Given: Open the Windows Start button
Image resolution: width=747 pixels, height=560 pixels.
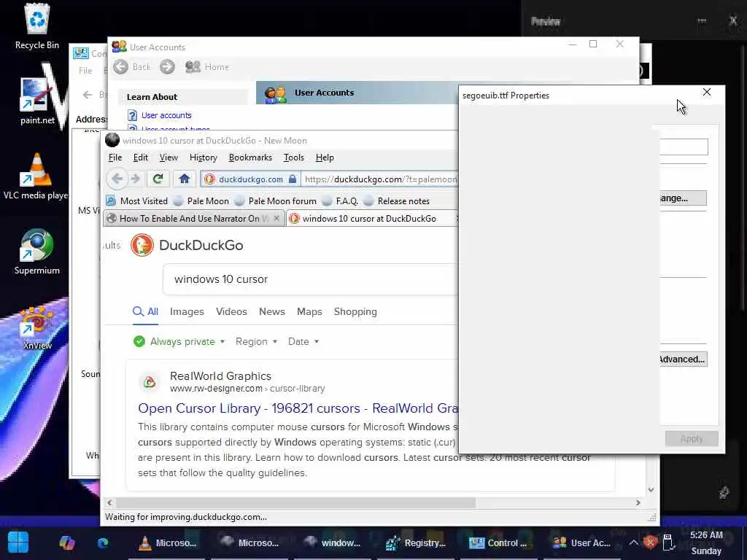Looking at the screenshot, I should tap(18, 542).
